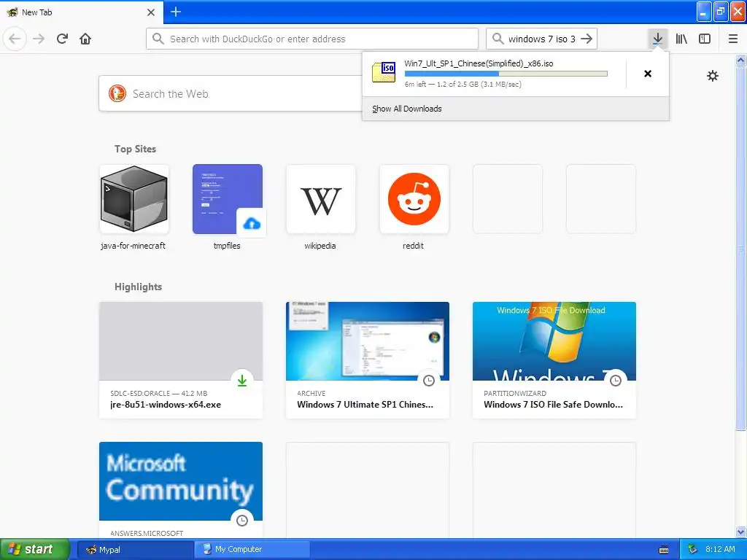Open Microsoft Community highlight card

pyautogui.click(x=181, y=490)
